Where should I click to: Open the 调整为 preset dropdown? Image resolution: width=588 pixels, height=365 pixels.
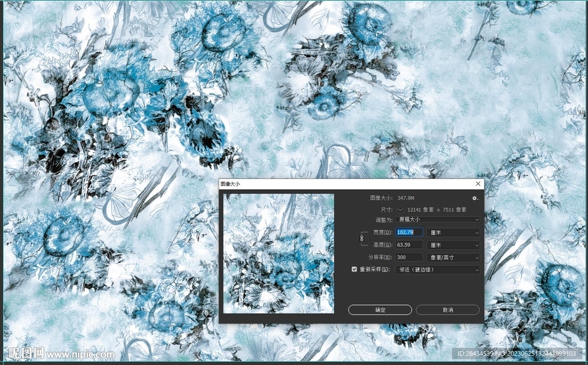click(x=438, y=220)
